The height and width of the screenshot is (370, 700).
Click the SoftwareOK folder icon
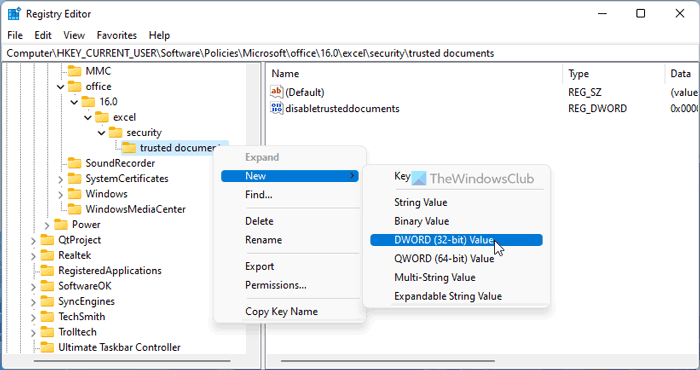click(47, 286)
